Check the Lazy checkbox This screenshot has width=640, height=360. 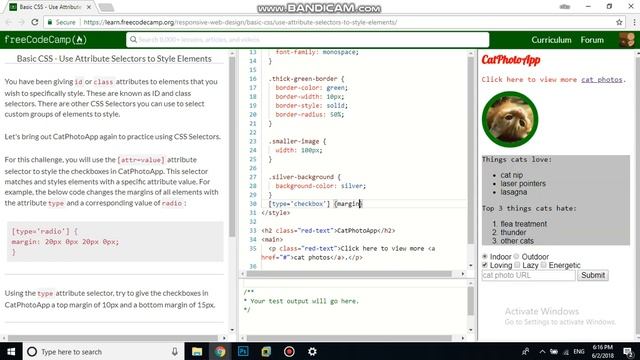coord(517,265)
